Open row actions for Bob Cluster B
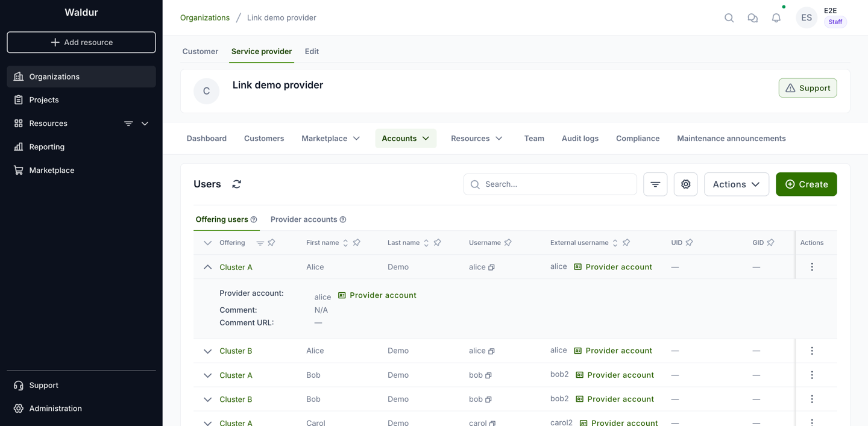Screen dimensions: 868x426 [x=812, y=399]
